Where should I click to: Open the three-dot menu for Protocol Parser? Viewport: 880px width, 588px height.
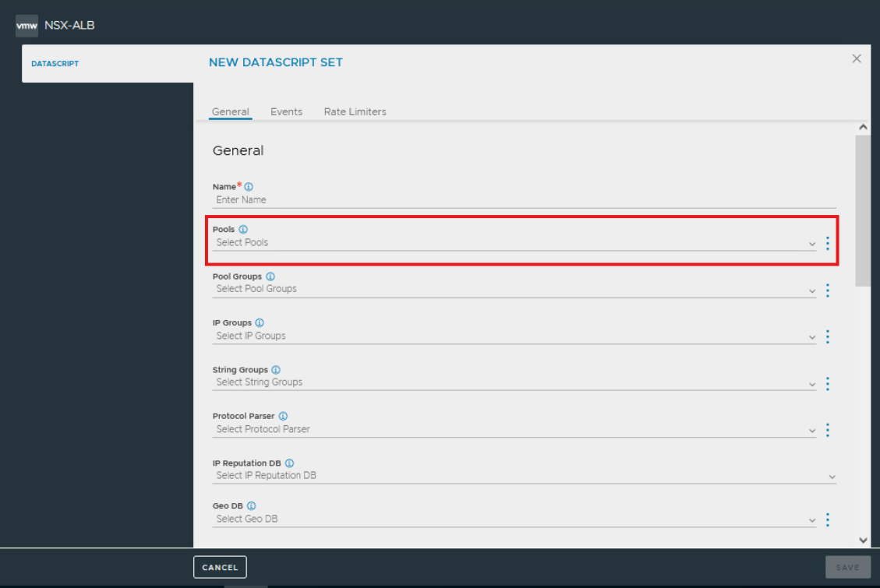click(x=827, y=431)
